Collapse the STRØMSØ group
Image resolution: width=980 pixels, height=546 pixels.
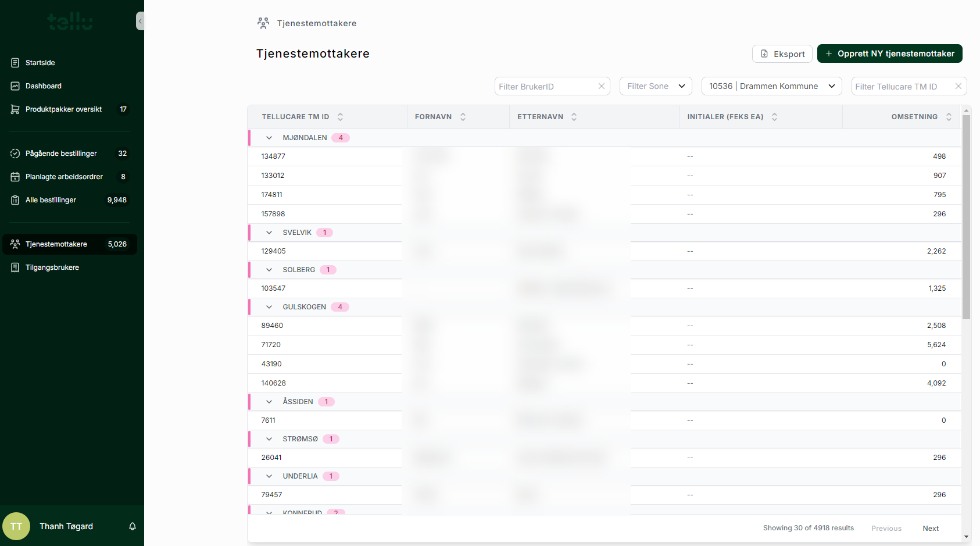[269, 439]
